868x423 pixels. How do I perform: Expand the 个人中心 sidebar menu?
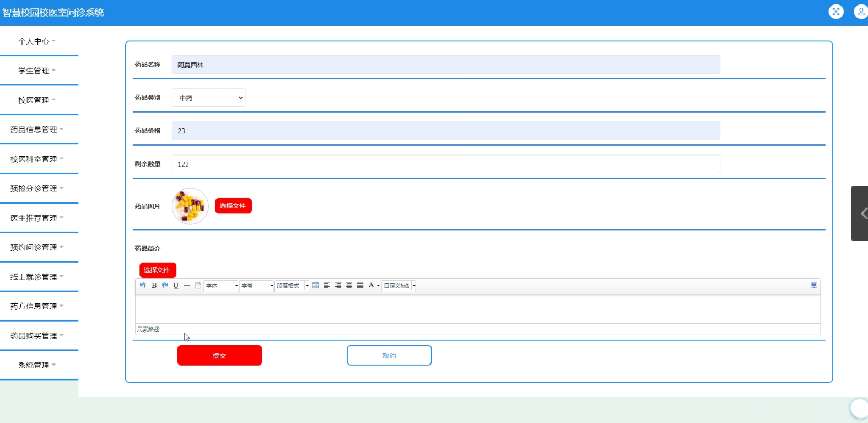click(x=37, y=41)
